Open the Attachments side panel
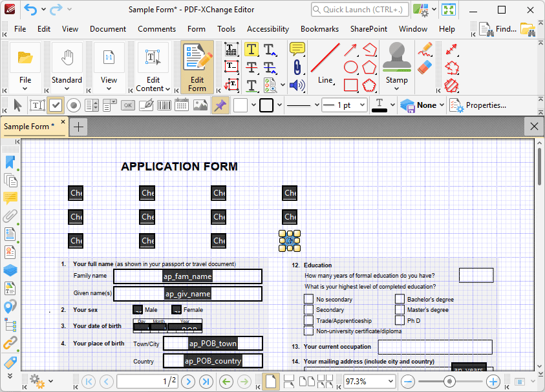Image resolution: width=545 pixels, height=392 pixels. tap(10, 216)
